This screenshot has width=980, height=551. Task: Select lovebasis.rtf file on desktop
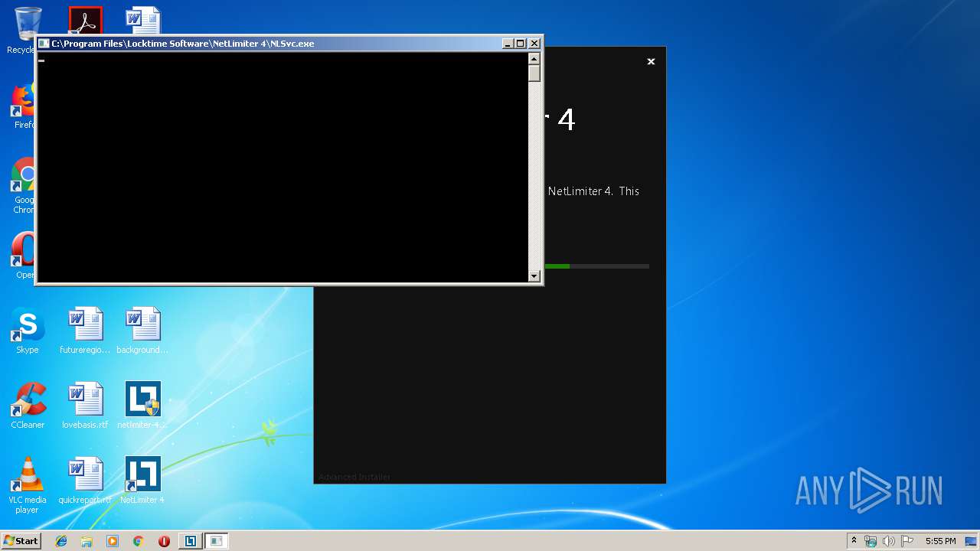[85, 406]
